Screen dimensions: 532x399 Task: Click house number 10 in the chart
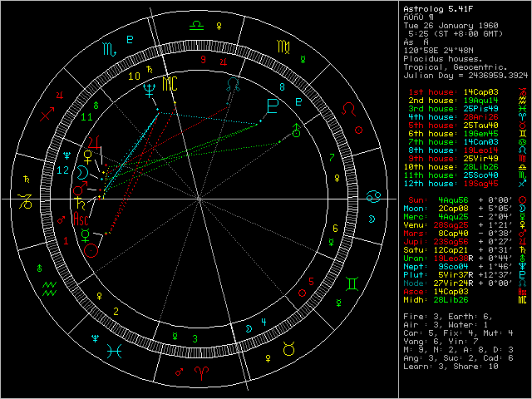pos(134,76)
